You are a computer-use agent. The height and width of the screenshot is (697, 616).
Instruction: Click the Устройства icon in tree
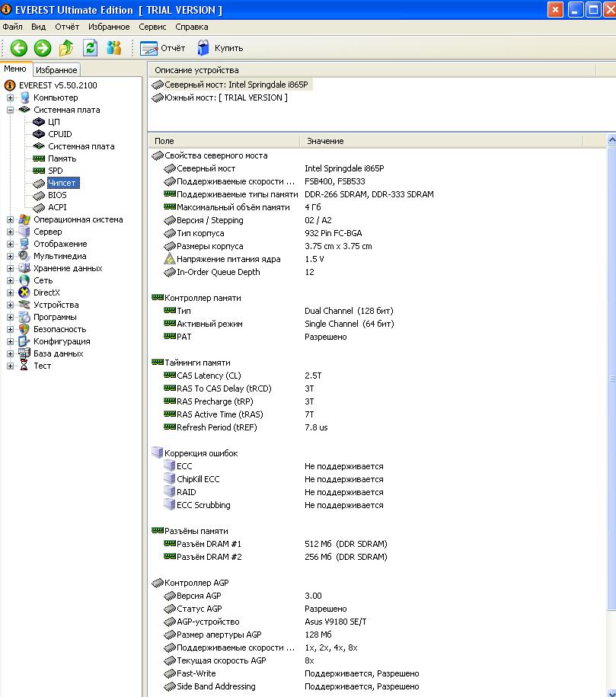(x=24, y=305)
